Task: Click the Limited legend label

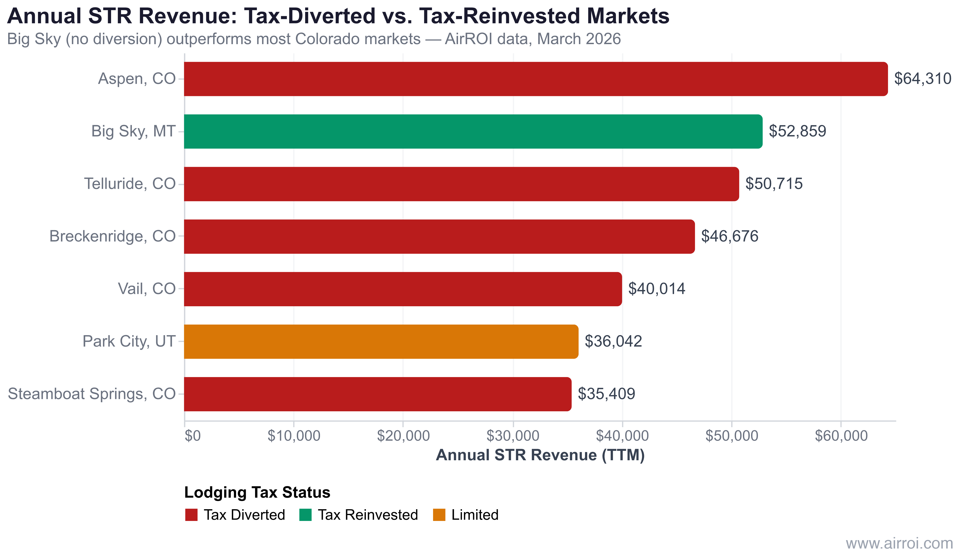Action: [x=475, y=515]
